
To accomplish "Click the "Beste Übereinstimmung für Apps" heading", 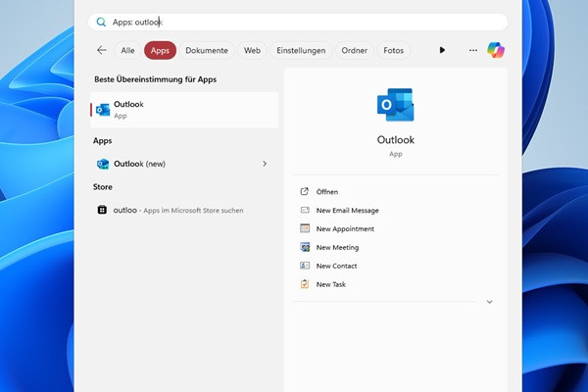I will 155,79.
